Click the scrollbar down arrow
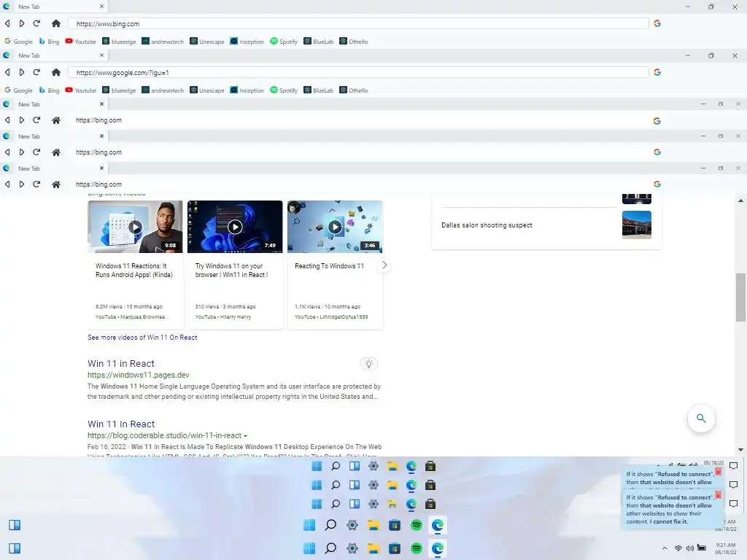Viewport: 747px width, 560px height. (x=740, y=449)
